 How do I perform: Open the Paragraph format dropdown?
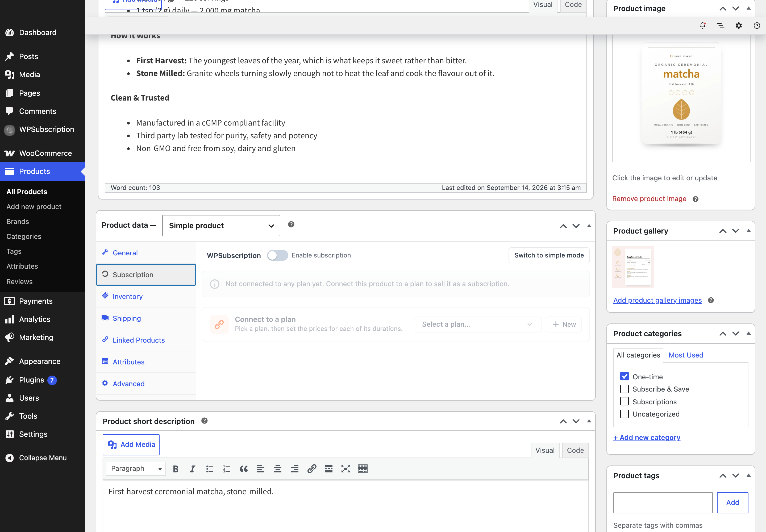(136, 469)
